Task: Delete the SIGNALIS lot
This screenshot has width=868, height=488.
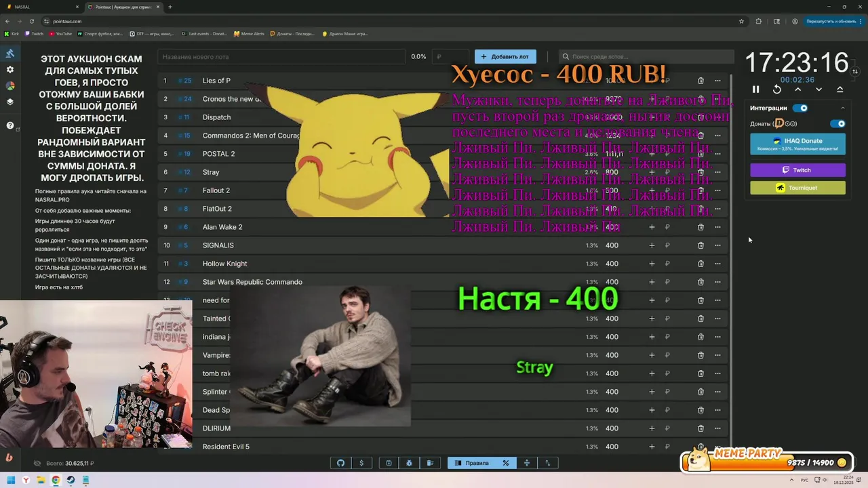Action: coord(701,245)
